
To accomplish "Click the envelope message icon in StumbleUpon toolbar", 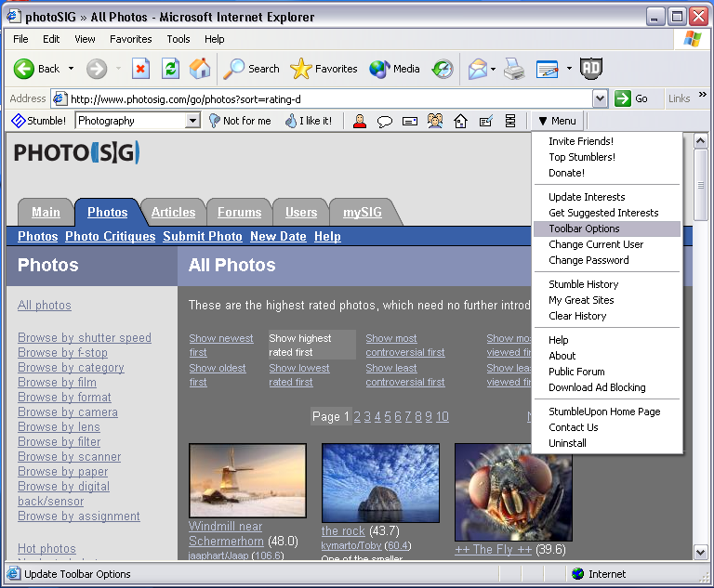I will [410, 121].
